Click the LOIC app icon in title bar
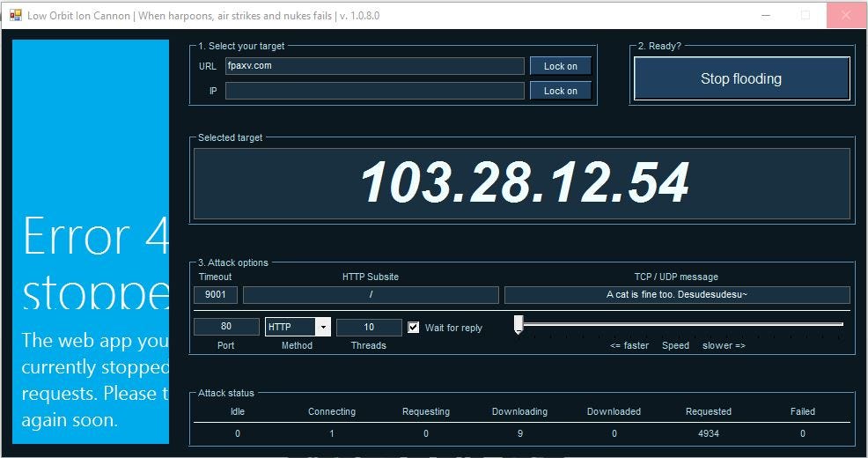The height and width of the screenshot is (458, 868). click(16, 16)
